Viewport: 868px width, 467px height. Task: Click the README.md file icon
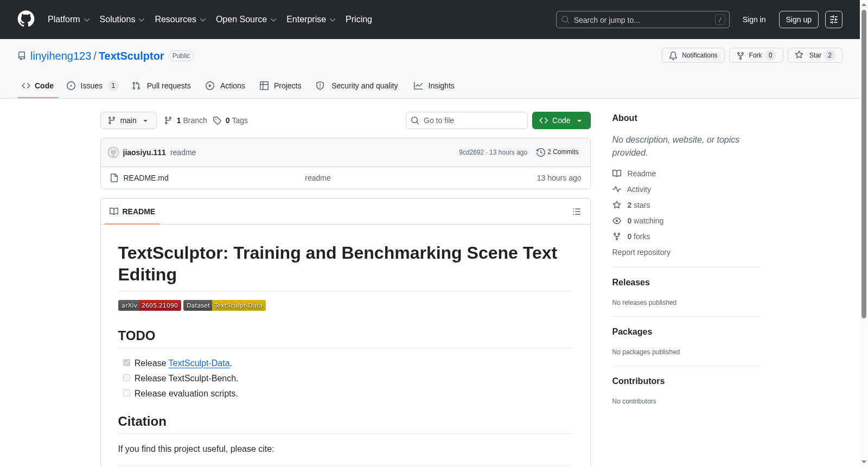tap(114, 178)
